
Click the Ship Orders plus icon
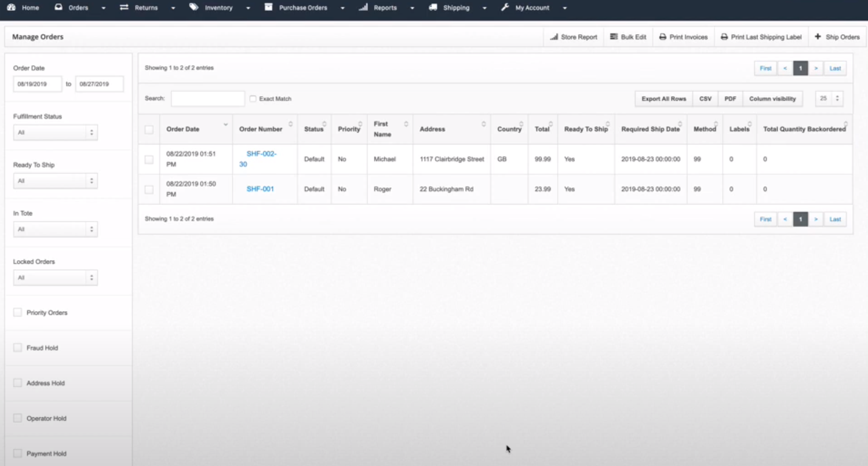pos(817,36)
